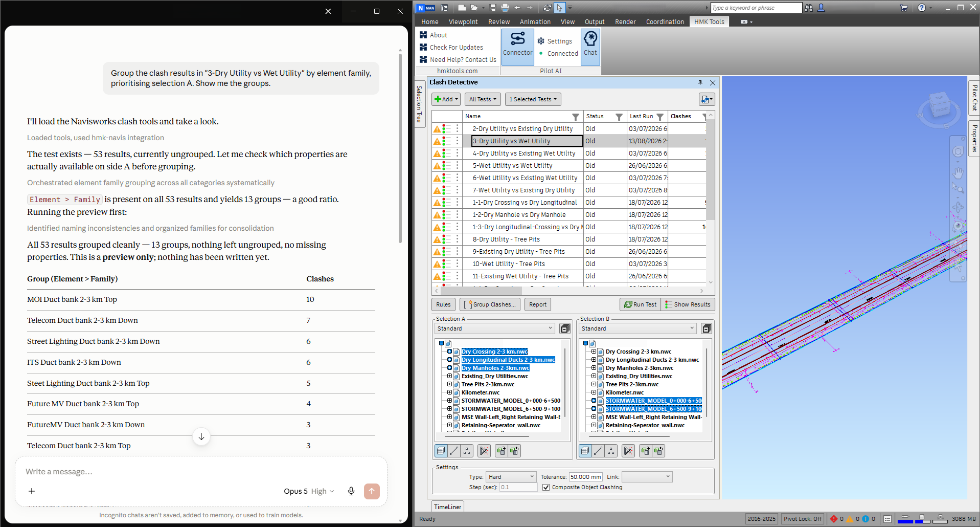The height and width of the screenshot is (527, 980).
Task: Click Selection B select in scene button
Action: pyautogui.click(x=658, y=451)
